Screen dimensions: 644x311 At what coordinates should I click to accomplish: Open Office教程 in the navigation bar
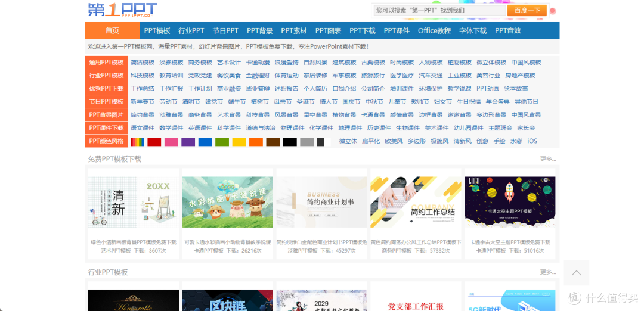click(434, 31)
